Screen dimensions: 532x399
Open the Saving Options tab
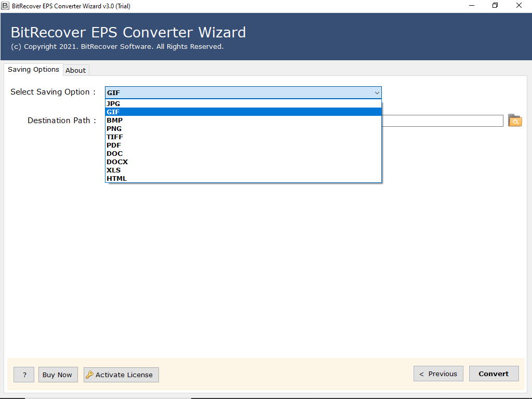(x=33, y=70)
